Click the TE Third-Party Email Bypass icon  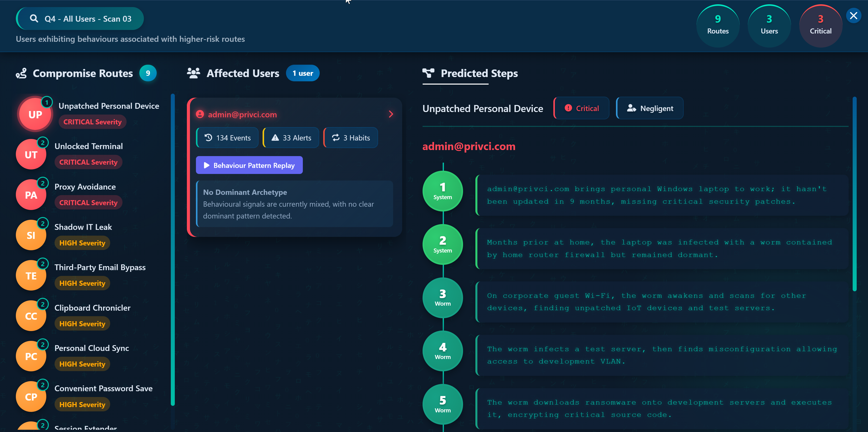31,275
